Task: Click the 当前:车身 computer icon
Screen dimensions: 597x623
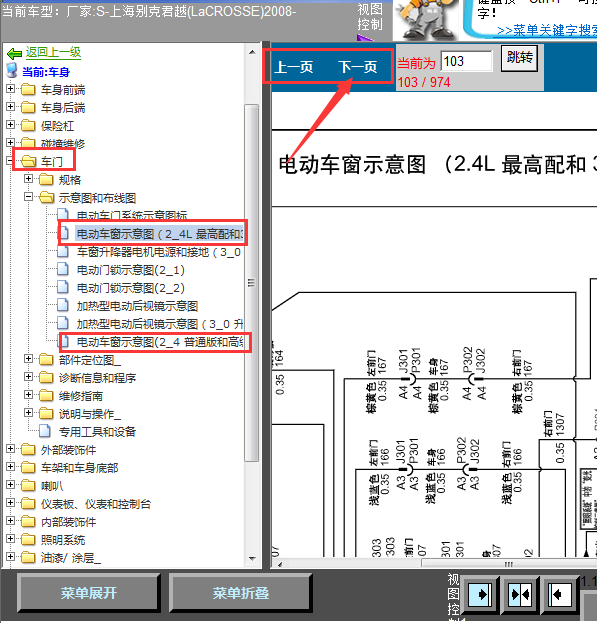Action: [x=12, y=71]
